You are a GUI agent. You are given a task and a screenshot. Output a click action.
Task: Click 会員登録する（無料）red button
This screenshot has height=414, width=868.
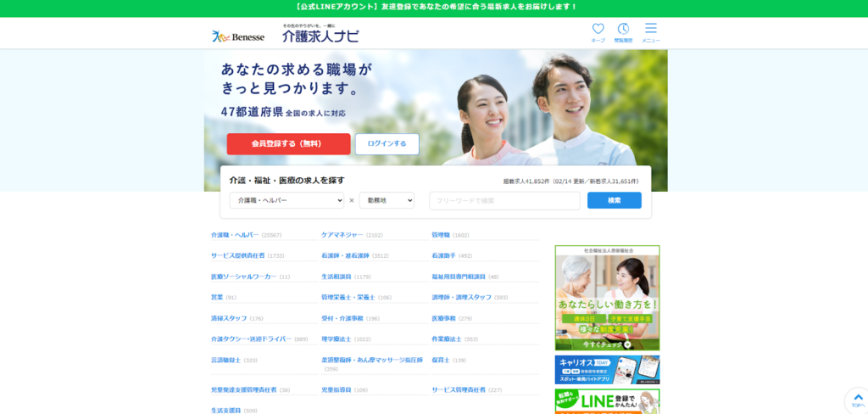pos(288,144)
